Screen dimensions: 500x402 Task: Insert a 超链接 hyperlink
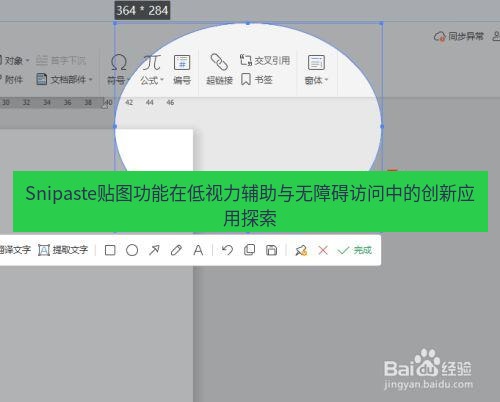point(219,70)
